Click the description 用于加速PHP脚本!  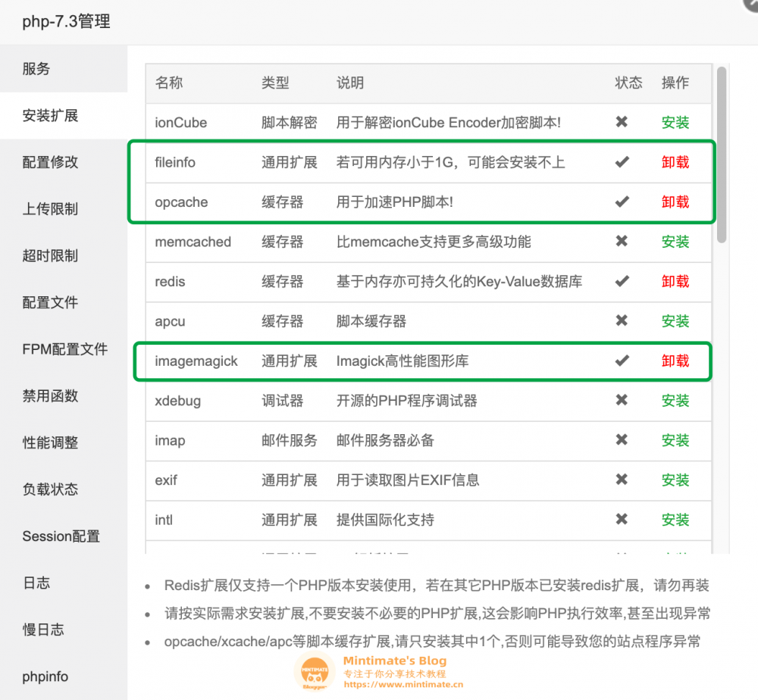(394, 202)
